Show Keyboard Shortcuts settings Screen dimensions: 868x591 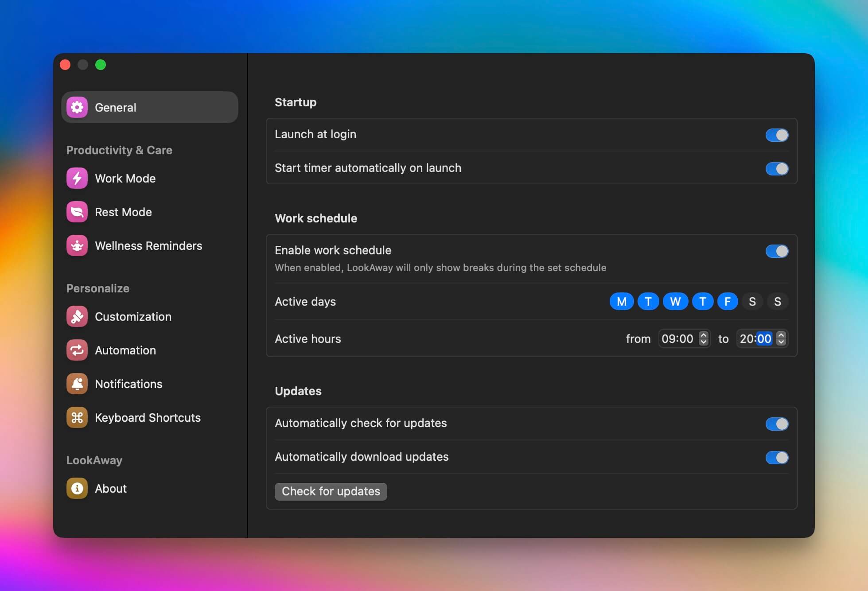(150, 417)
